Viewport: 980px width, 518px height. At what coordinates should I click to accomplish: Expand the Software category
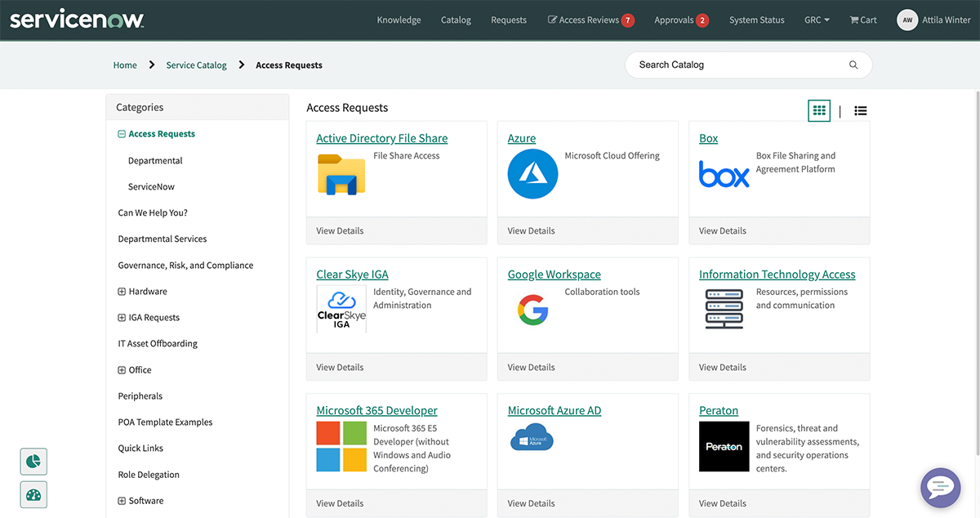[x=122, y=501]
